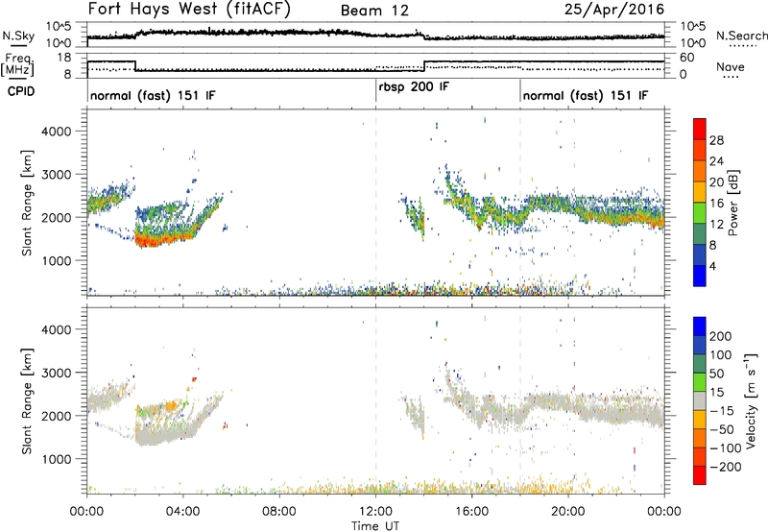Click the '04:00' time tick label
Screen dimensions: 768x532
[x=182, y=512]
